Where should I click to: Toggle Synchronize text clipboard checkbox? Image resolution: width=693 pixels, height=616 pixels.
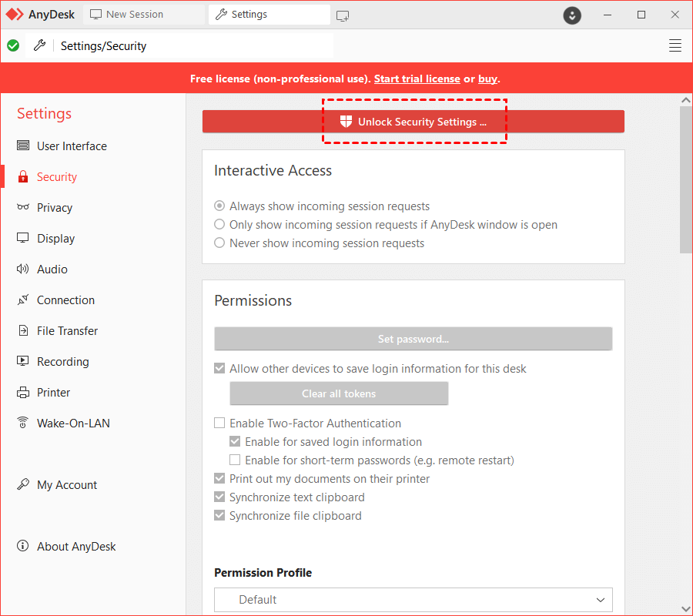pos(220,497)
